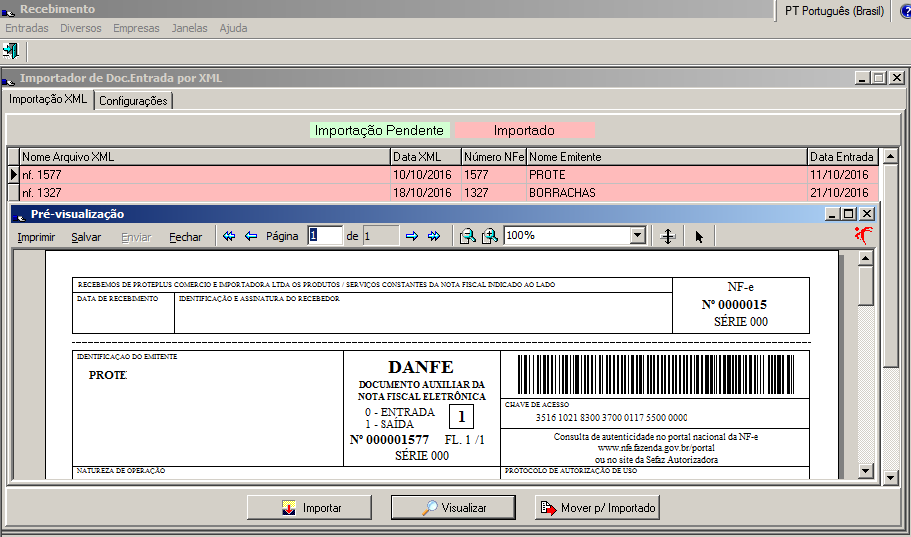Click the zoom out magnifier icon
Image resolution: width=911 pixels, height=537 pixels.
pos(467,236)
